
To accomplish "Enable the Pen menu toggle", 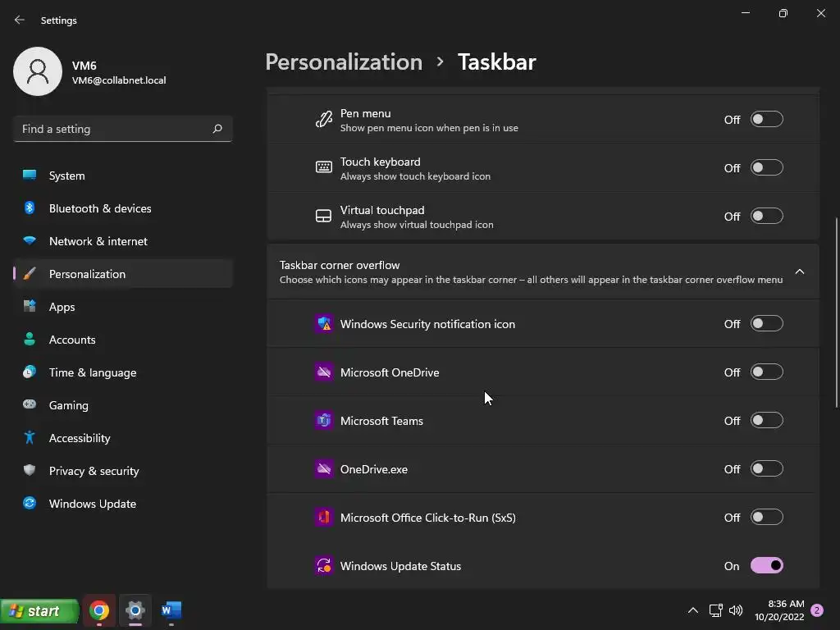I will point(766,120).
